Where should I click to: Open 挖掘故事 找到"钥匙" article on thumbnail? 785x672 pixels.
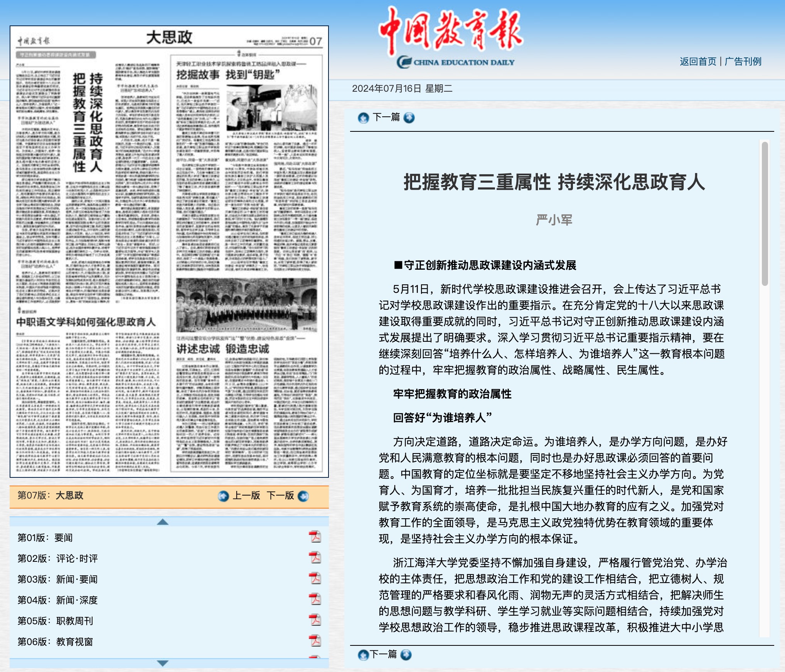click(x=228, y=74)
